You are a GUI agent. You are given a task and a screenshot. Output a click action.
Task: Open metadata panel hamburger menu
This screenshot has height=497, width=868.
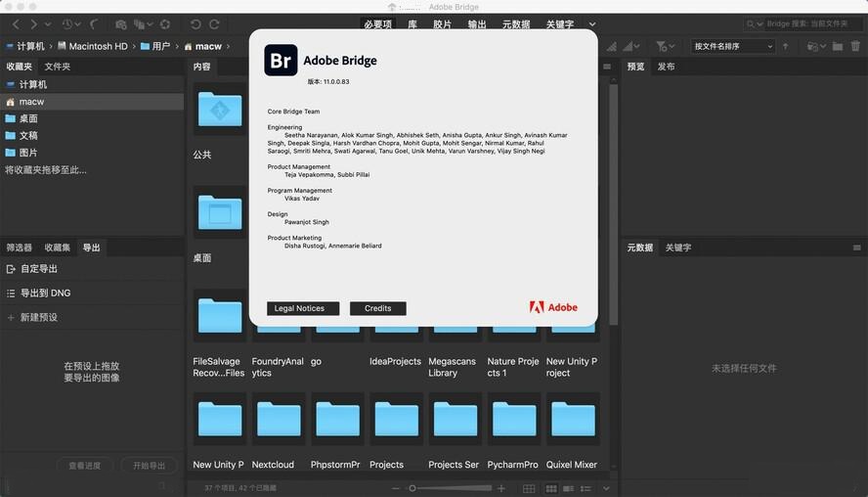coord(857,248)
